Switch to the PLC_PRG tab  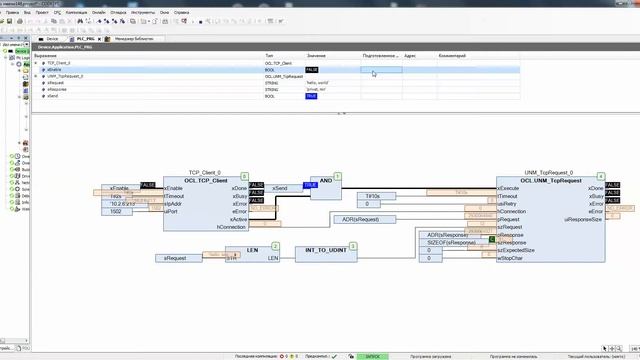click(x=85, y=39)
